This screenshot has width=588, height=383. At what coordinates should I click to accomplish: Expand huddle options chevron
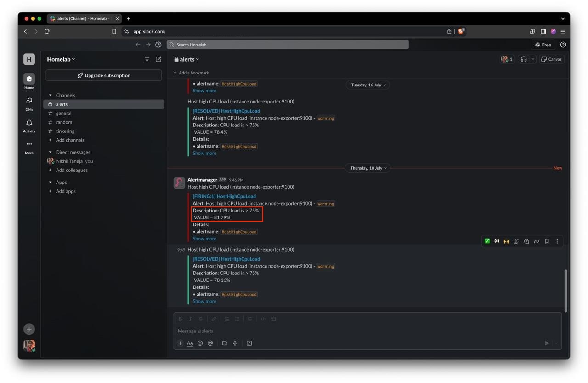coord(533,59)
